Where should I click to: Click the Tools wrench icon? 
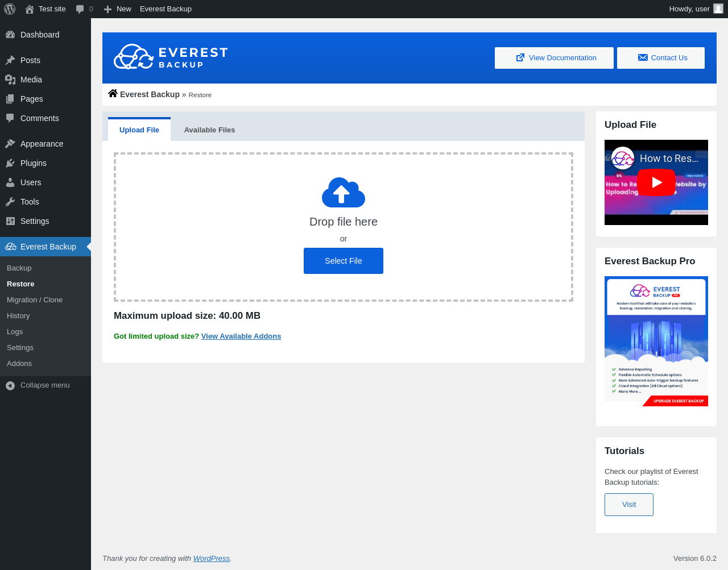(10, 202)
